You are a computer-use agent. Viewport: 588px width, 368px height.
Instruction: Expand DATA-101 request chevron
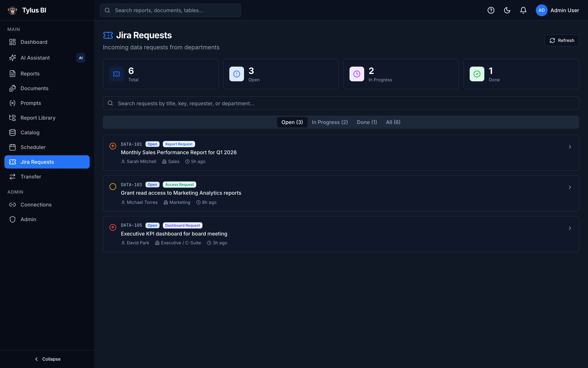point(570,147)
